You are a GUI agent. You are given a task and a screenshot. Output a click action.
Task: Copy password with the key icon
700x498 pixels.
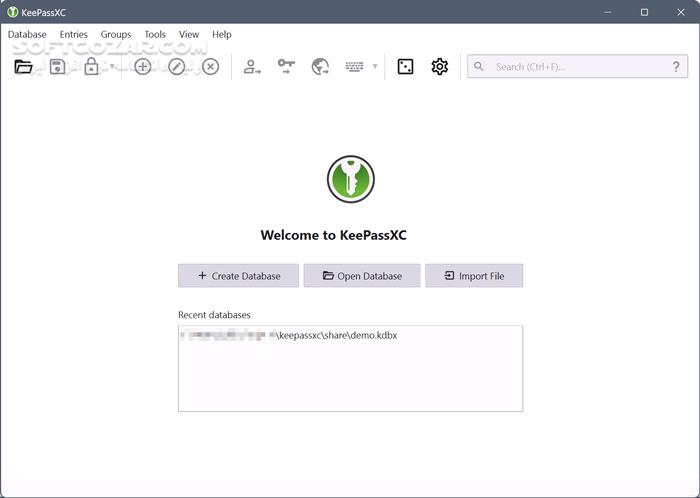(x=286, y=66)
